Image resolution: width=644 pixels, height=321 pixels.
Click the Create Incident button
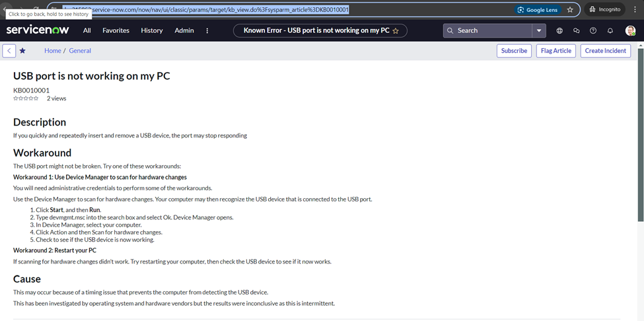(x=605, y=51)
